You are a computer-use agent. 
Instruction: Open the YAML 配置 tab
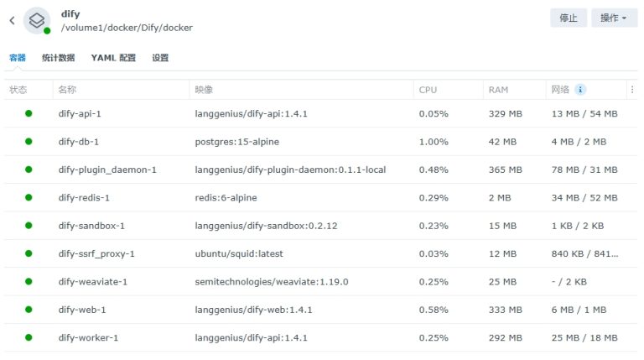click(113, 58)
